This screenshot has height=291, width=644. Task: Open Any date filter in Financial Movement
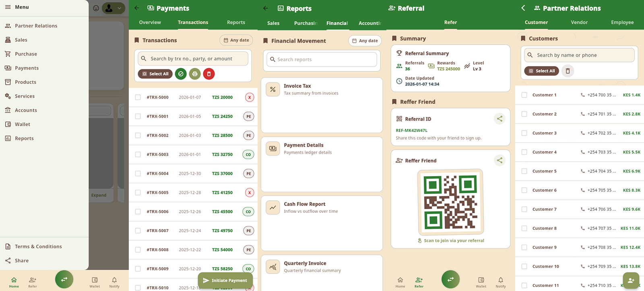coord(365,41)
